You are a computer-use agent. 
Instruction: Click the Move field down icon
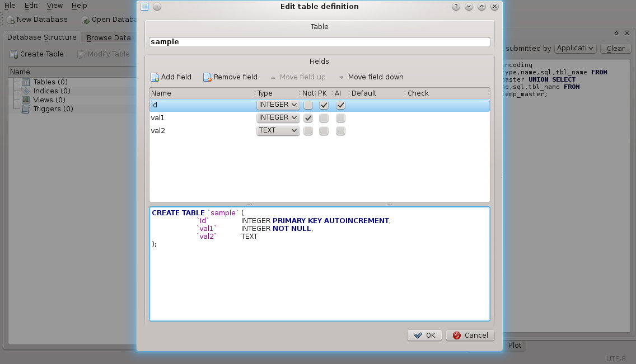pos(341,77)
